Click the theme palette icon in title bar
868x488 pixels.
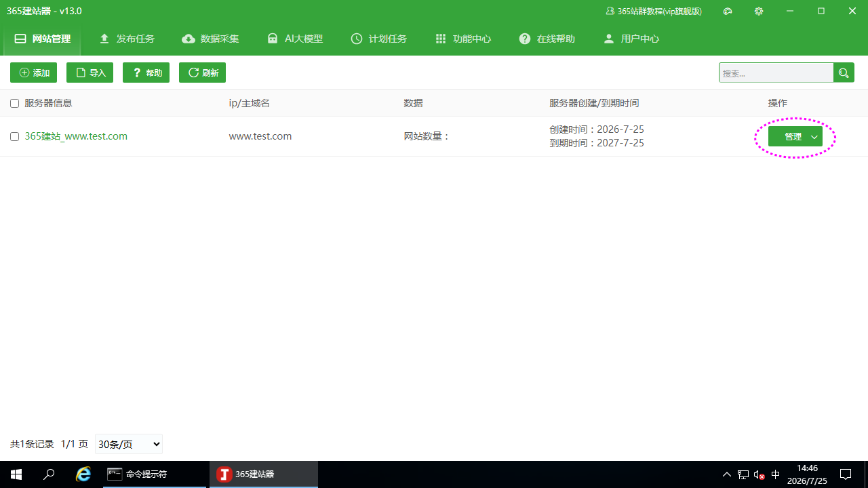728,12
